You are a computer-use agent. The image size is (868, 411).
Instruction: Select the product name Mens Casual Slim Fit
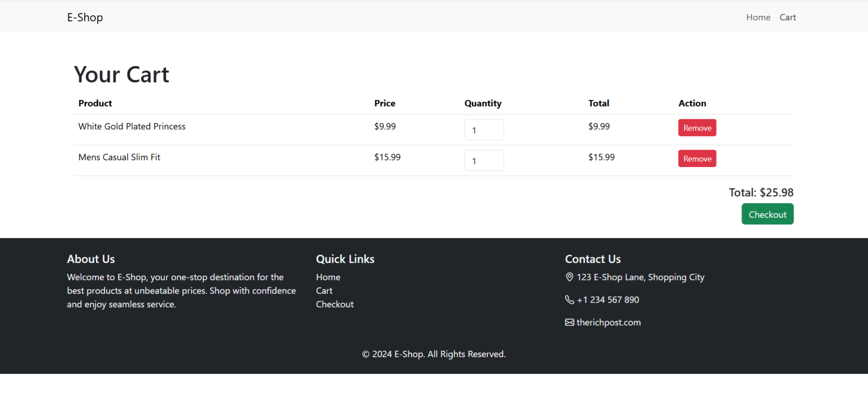pos(119,157)
